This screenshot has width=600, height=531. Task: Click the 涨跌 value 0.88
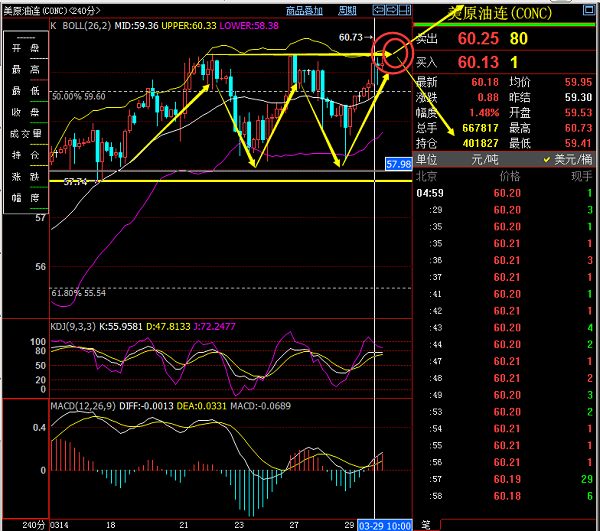click(488, 98)
